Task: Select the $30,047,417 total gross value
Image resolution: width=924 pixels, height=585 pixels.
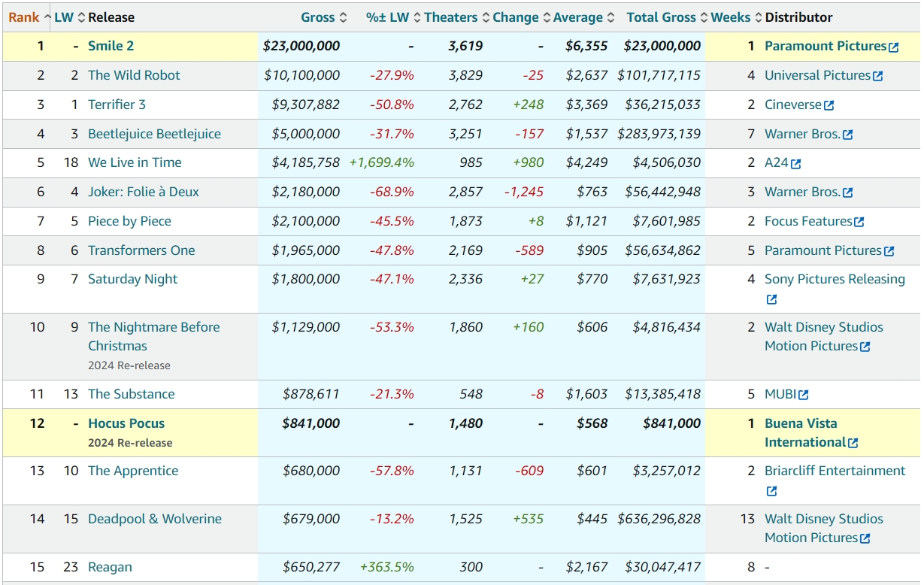Action: (x=662, y=567)
